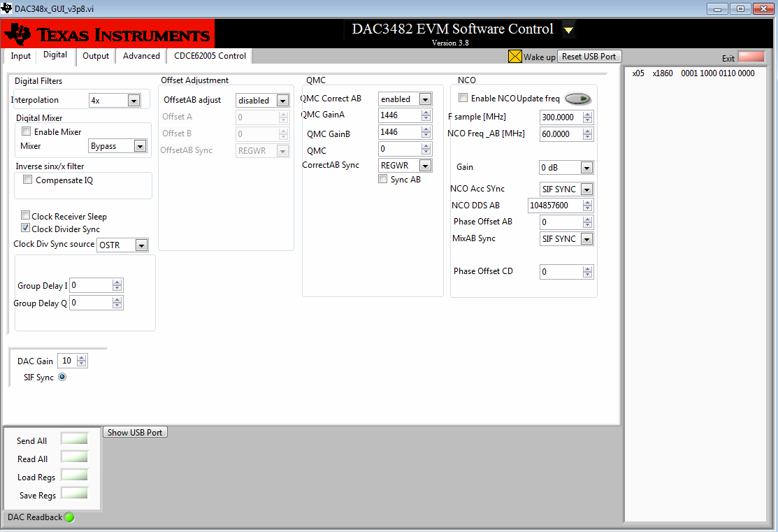The height and width of the screenshot is (532, 778).
Task: Click the DAC Readback green LED
Action: pyautogui.click(x=68, y=517)
